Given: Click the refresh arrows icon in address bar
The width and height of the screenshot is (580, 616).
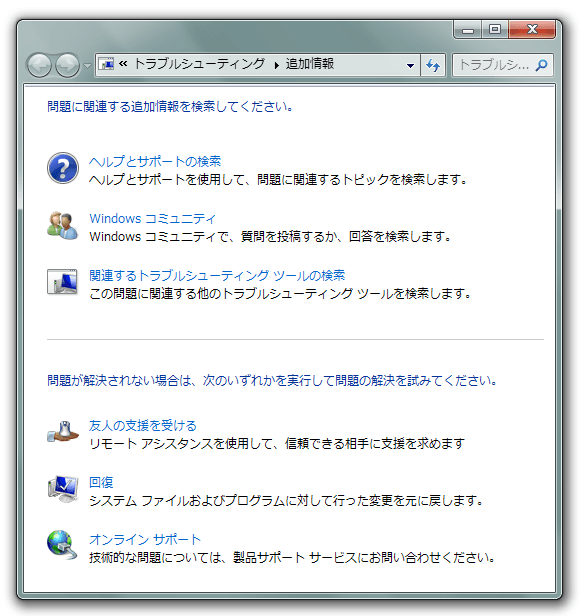Looking at the screenshot, I should [433, 65].
